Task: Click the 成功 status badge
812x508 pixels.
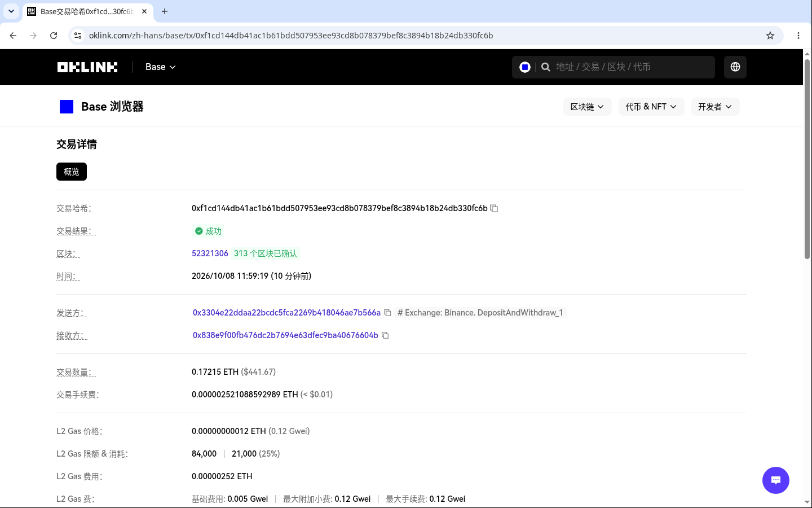Action: [x=209, y=231]
